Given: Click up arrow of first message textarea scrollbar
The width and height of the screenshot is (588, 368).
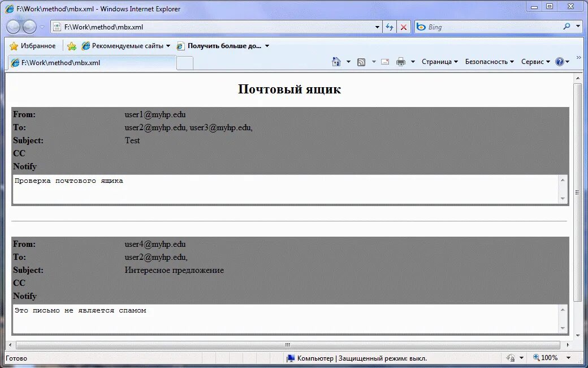Looking at the screenshot, I should [x=563, y=180].
